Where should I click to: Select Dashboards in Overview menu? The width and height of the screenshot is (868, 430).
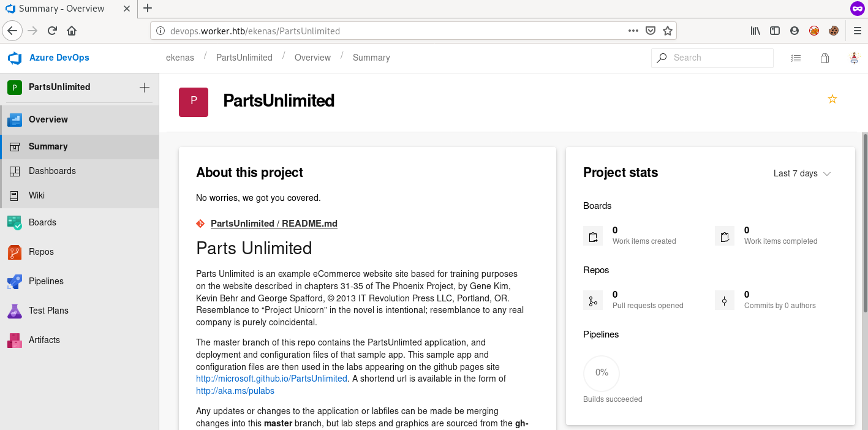(52, 171)
